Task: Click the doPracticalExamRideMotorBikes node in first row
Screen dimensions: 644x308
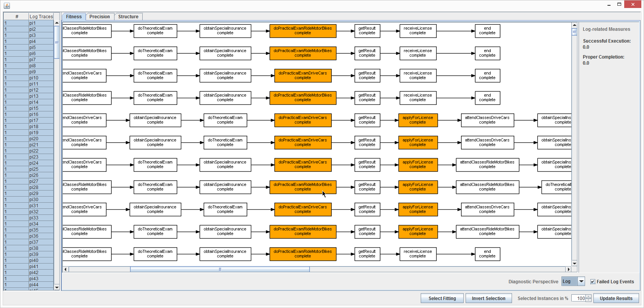Action: (x=303, y=31)
